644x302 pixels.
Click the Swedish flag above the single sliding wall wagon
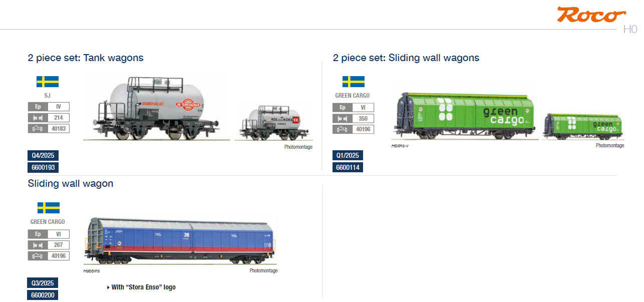pyautogui.click(x=48, y=207)
